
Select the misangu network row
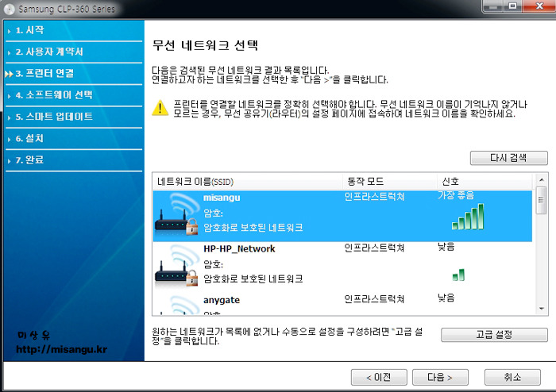(x=342, y=216)
